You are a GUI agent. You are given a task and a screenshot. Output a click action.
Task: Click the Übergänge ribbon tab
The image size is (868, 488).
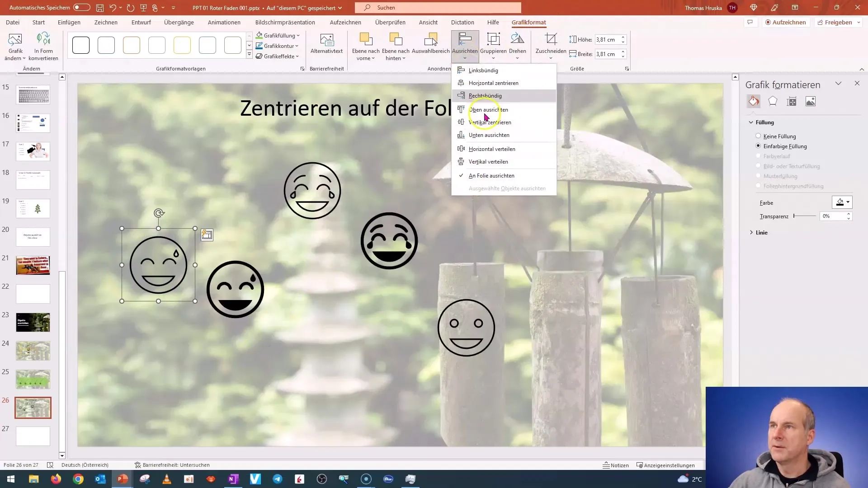click(178, 22)
